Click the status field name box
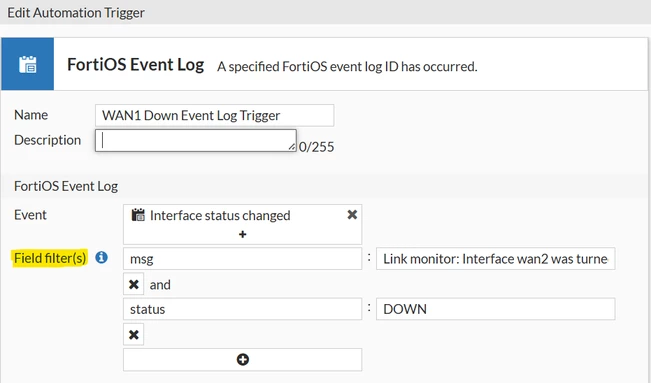The image size is (651, 383). point(242,309)
